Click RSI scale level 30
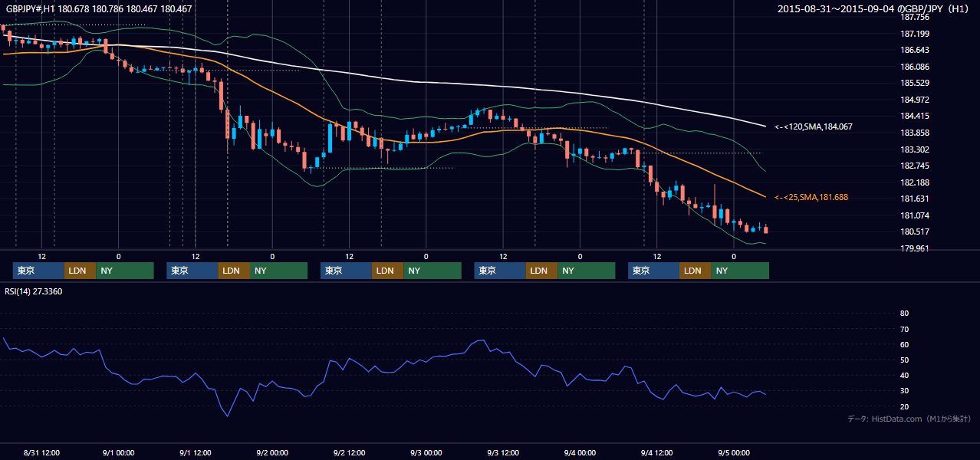The width and height of the screenshot is (980, 460). (904, 392)
